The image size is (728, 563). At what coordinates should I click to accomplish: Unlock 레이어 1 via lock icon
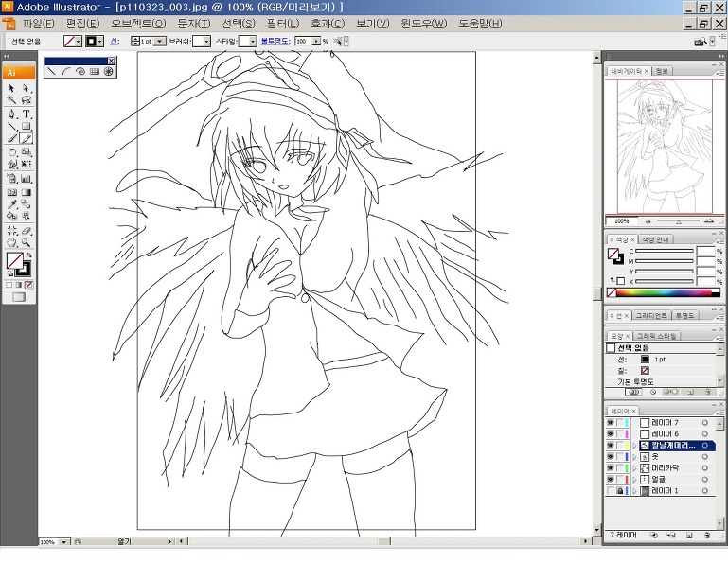[620, 490]
